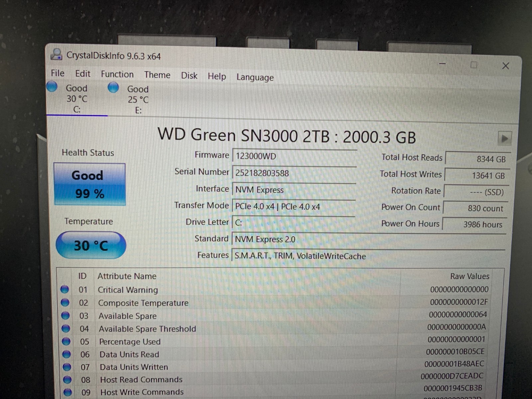Maximize the CrystalDiskInfo window
The width and height of the screenshot is (532, 399).
click(x=474, y=65)
